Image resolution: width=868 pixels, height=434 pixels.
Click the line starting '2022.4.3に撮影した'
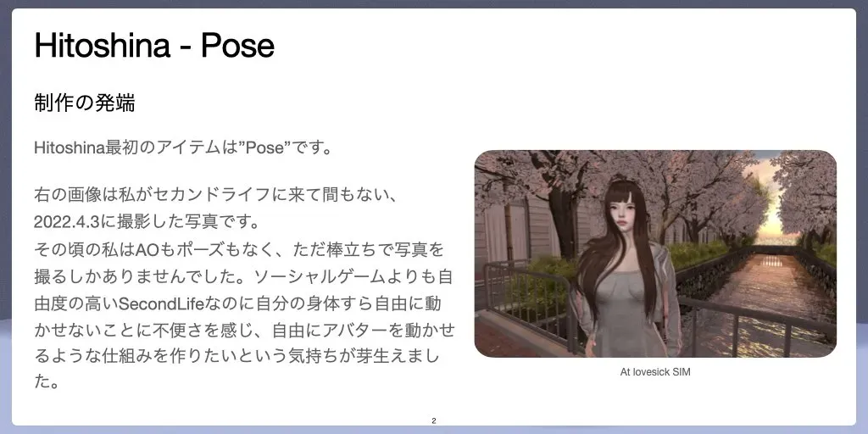coord(147,222)
